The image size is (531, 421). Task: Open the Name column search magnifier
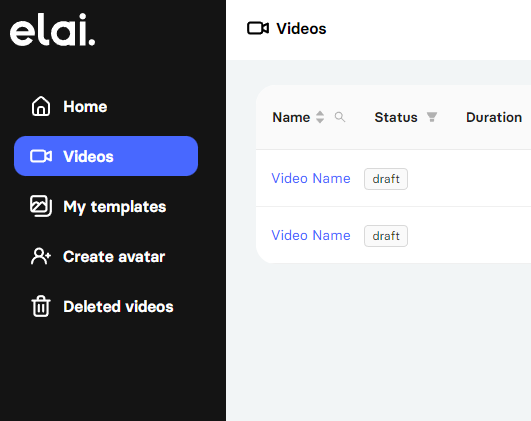click(x=340, y=117)
